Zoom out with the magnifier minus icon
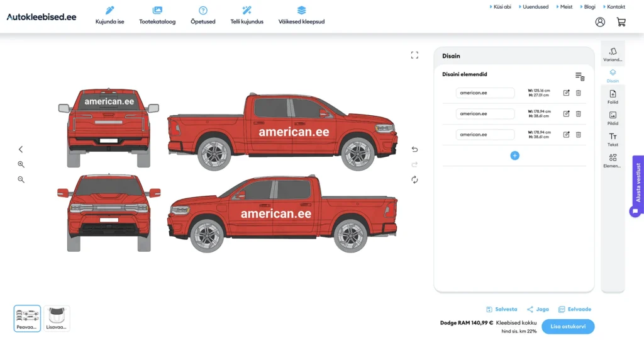This screenshot has height=340, width=644. pyautogui.click(x=21, y=179)
